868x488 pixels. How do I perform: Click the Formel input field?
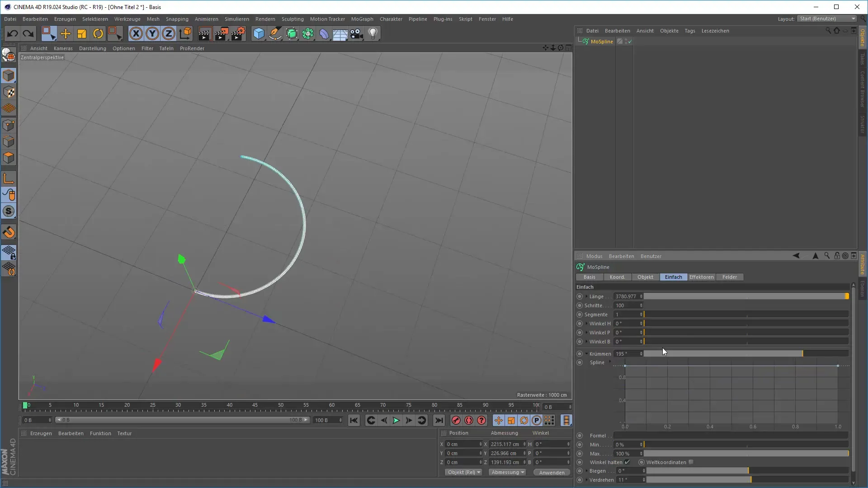point(731,436)
